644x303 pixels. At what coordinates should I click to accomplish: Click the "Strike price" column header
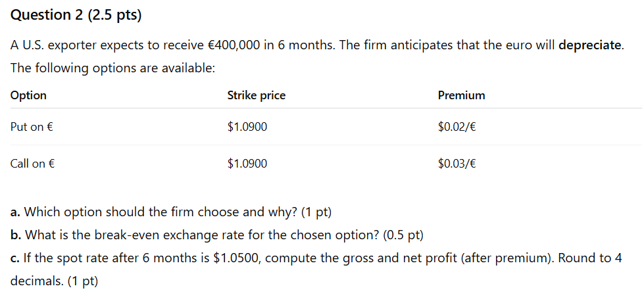256,95
